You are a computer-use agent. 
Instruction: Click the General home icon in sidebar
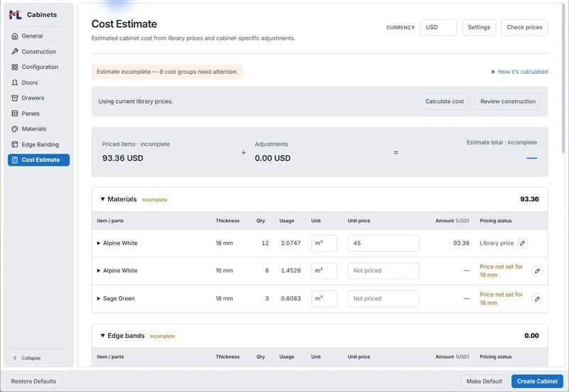(15, 36)
